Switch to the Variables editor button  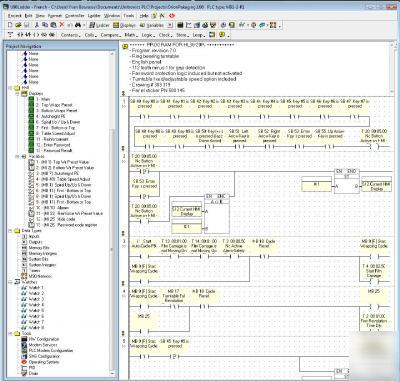[x=152, y=25]
